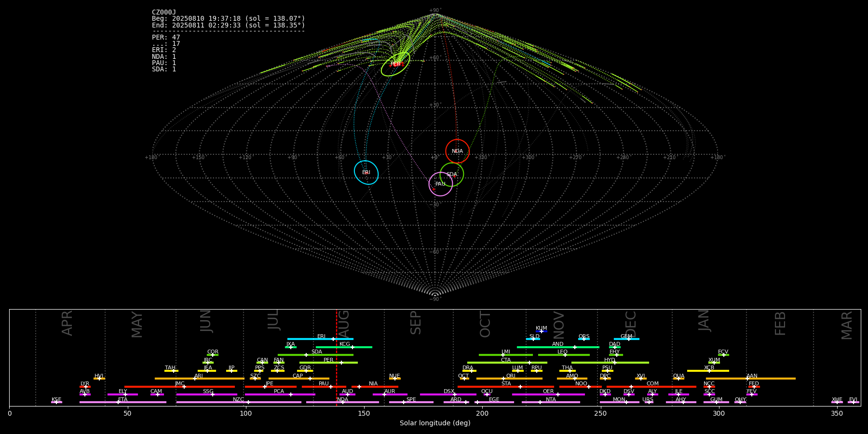Click the station code CZ000J text
Viewport: 868px width, 434px height.
[x=164, y=13]
